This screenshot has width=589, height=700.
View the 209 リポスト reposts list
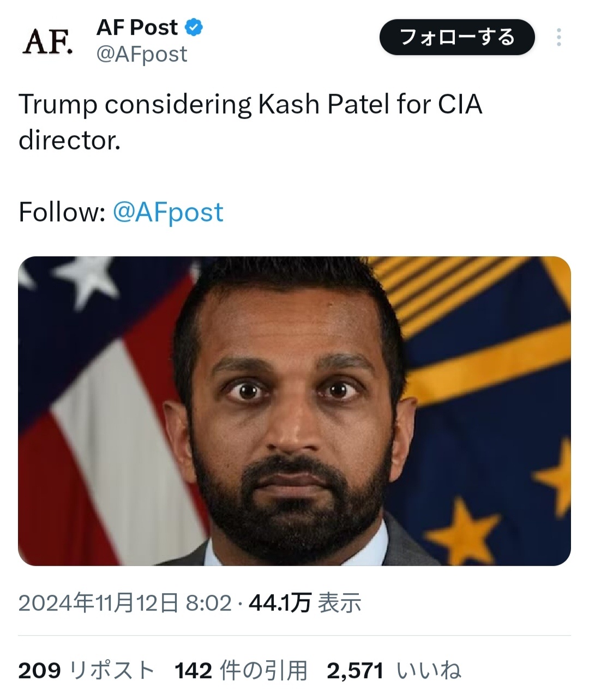click(87, 671)
